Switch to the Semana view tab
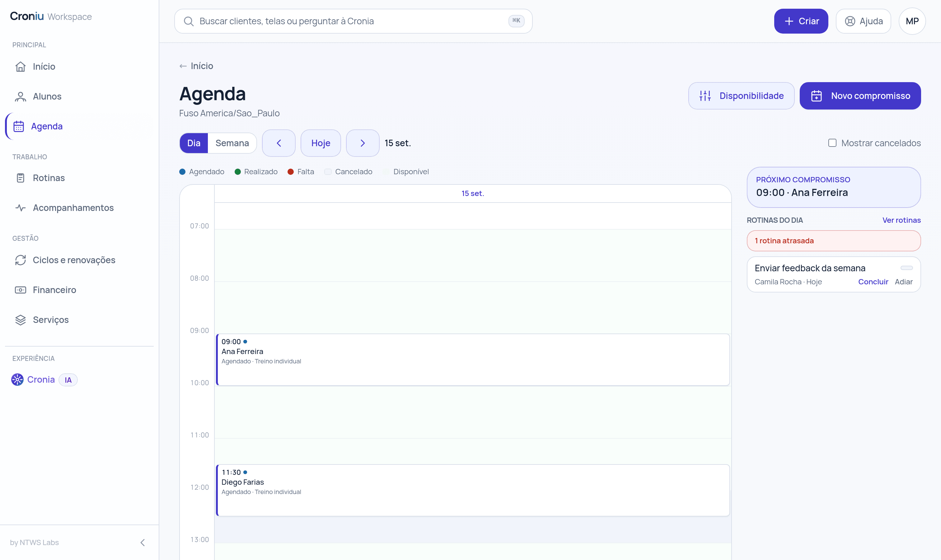Screen dimensions: 941x560 [x=232, y=143]
